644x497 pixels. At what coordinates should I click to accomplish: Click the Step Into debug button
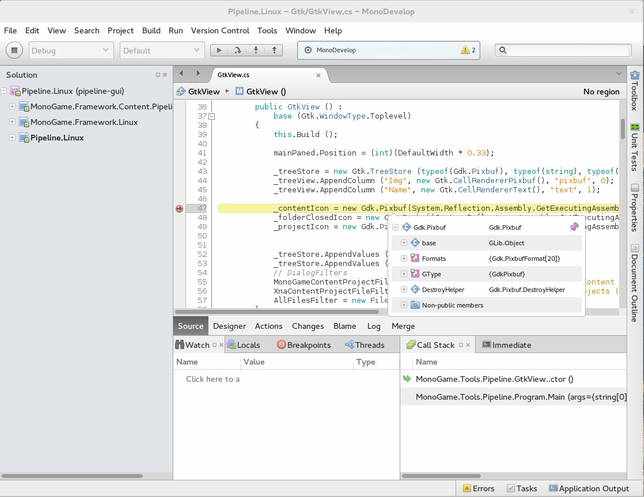pos(256,51)
